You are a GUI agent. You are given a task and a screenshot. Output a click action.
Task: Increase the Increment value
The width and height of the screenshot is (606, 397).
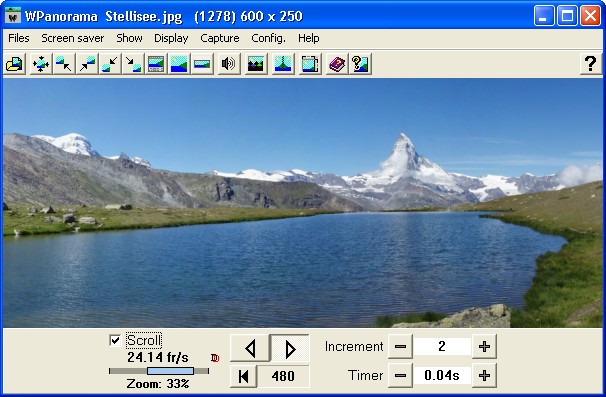(484, 346)
